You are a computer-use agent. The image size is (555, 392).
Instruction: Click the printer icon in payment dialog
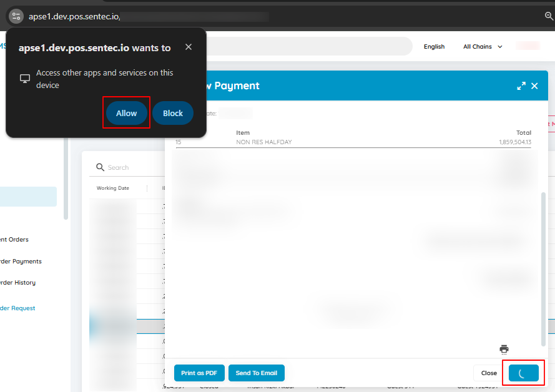[504, 350]
